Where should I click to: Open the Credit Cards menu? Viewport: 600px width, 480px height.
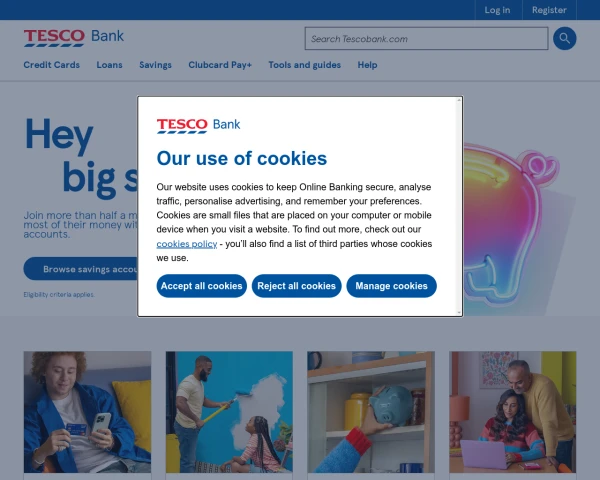point(52,65)
